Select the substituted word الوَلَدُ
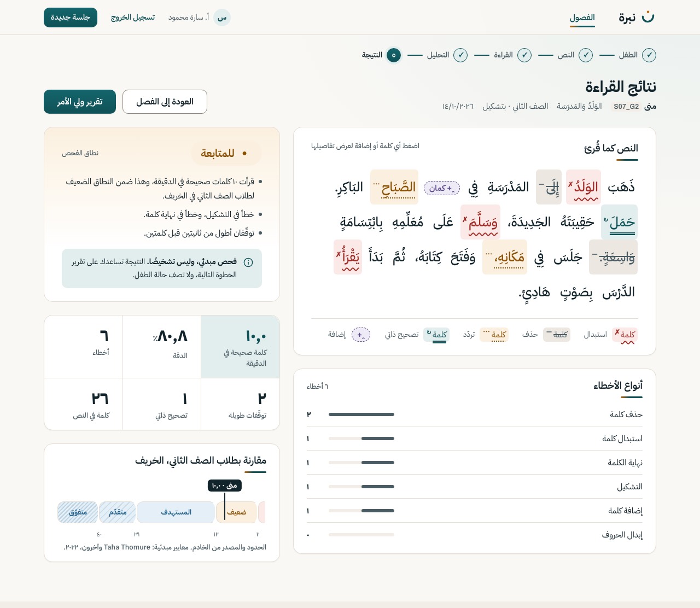Screen dimensions: 700x608 584,187
